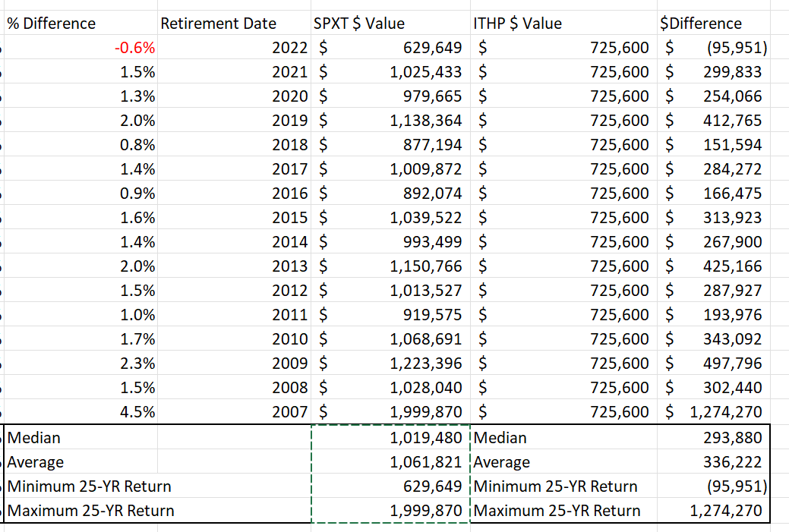The height and width of the screenshot is (532, 789).
Task: Click difference value 412,765
Action: 714,120
